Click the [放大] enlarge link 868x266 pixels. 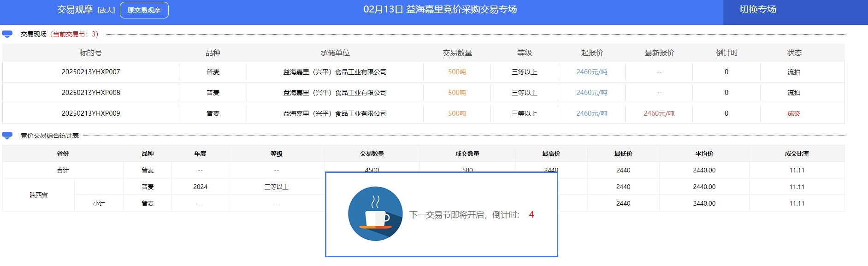point(106,10)
